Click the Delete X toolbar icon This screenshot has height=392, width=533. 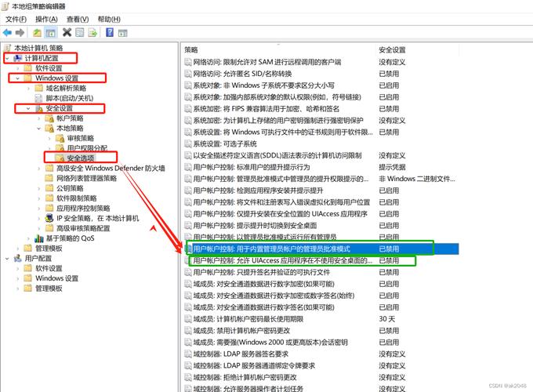pyautogui.click(x=67, y=33)
